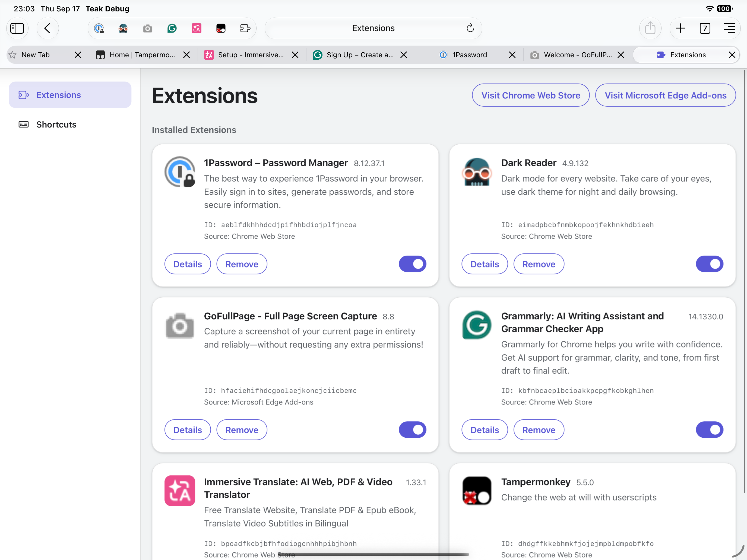Close the Home Tampermonkey tab

click(186, 55)
